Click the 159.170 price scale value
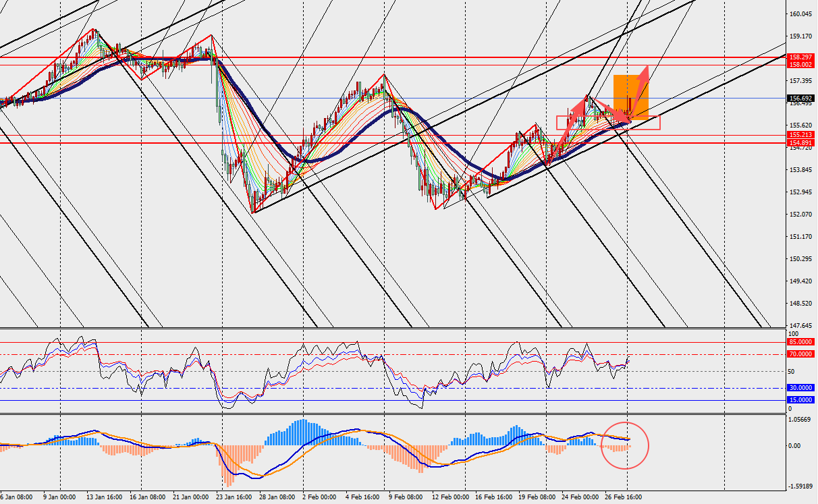 800,36
